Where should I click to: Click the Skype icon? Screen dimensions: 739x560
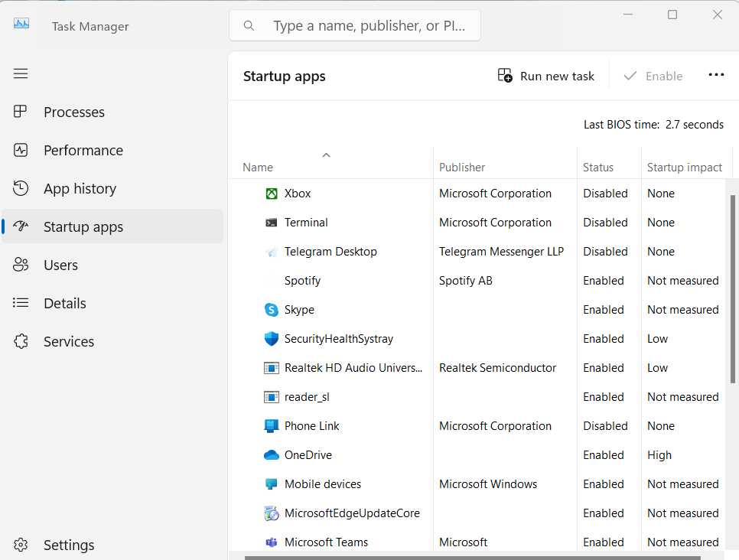pos(272,310)
